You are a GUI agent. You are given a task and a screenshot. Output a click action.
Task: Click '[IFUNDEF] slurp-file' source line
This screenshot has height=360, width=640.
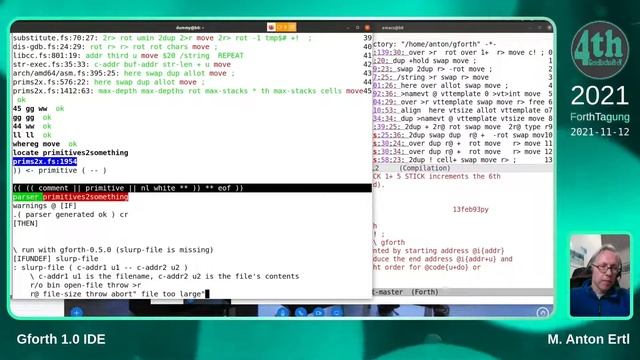tap(56, 259)
